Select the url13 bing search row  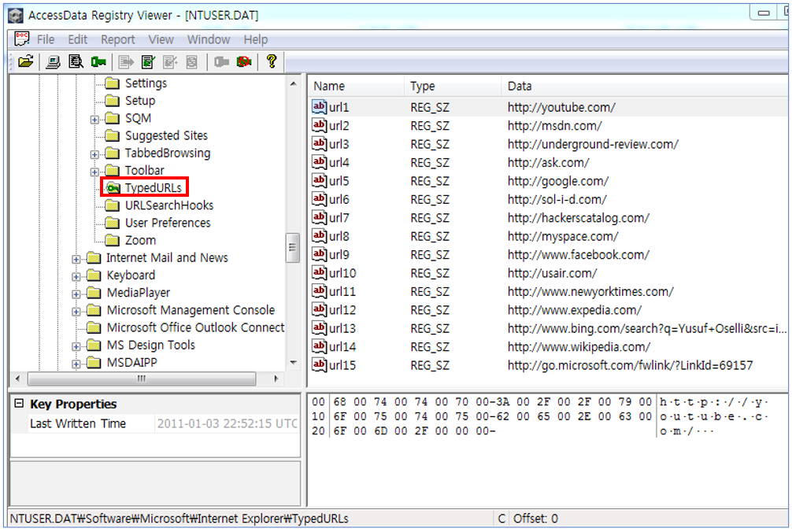pyautogui.click(x=548, y=328)
